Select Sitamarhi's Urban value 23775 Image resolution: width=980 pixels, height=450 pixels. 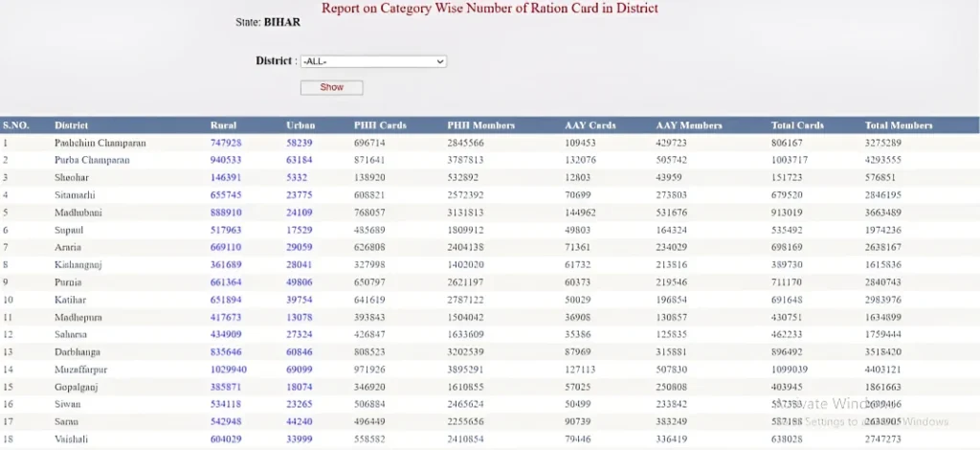[x=300, y=194]
